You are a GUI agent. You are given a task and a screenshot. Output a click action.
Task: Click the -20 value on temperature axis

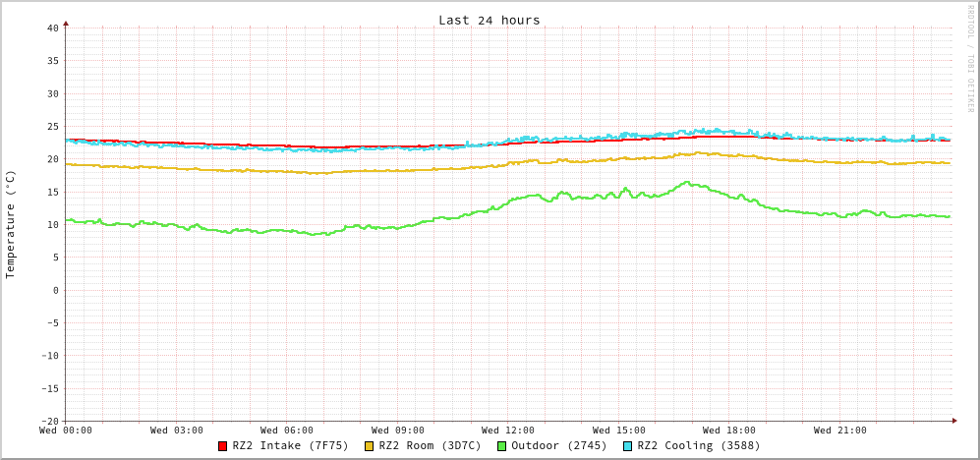click(49, 421)
